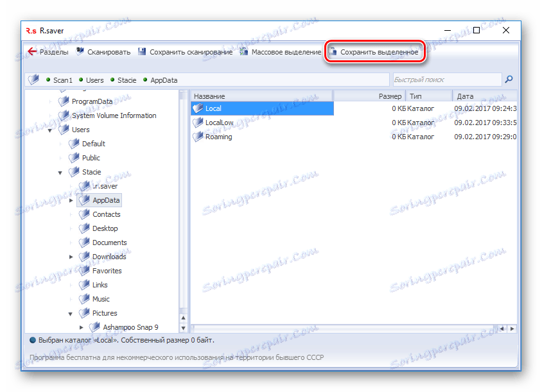Choose Сохранить выделенное label in toolbar
The width and height of the screenshot is (542, 392).
379,52
